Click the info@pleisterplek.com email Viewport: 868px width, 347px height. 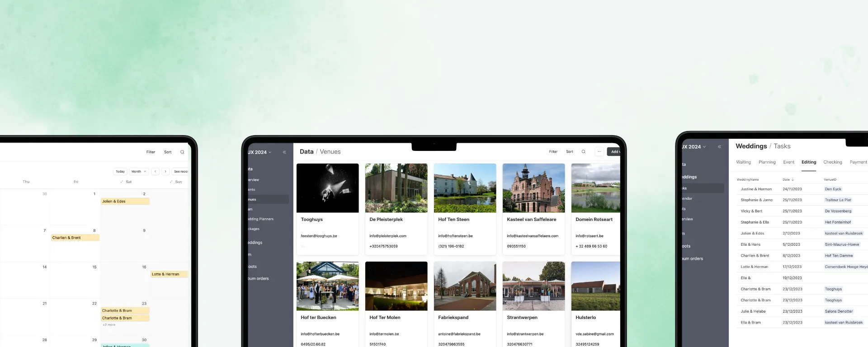pyautogui.click(x=387, y=236)
